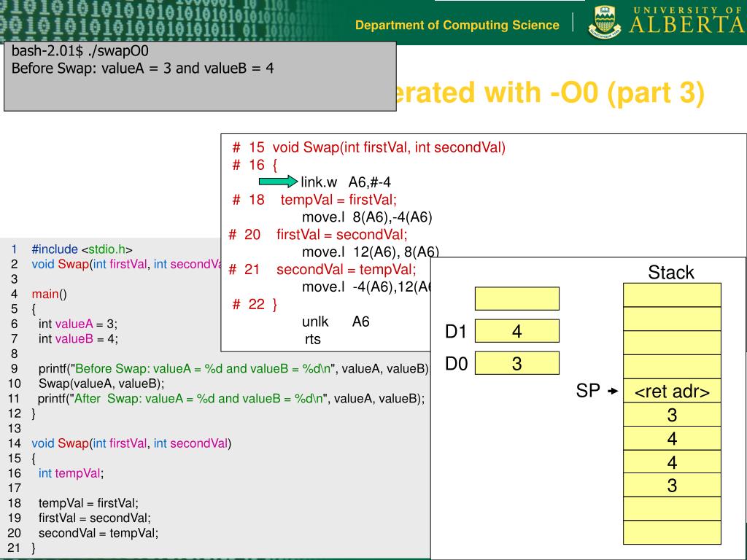Click the printf "After Swap" line 11
Viewport: 747px width, 560px height.
(231, 399)
